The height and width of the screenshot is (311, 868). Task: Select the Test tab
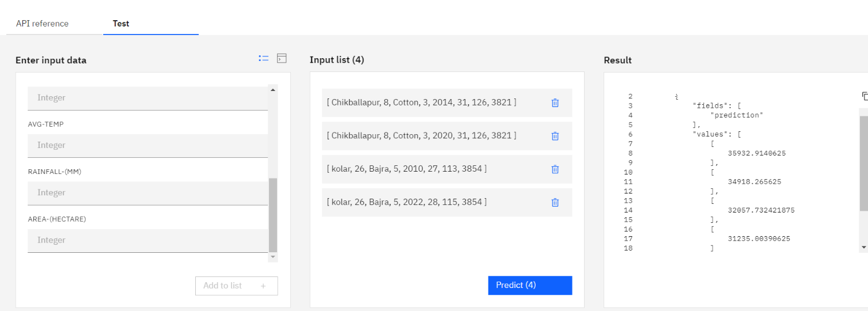point(121,24)
